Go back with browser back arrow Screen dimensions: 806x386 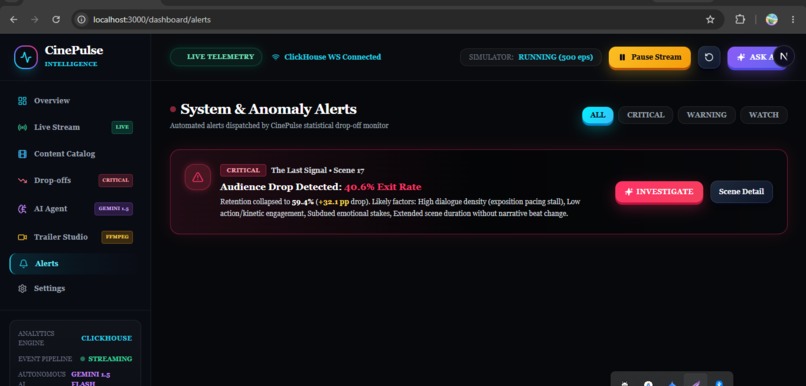click(14, 20)
